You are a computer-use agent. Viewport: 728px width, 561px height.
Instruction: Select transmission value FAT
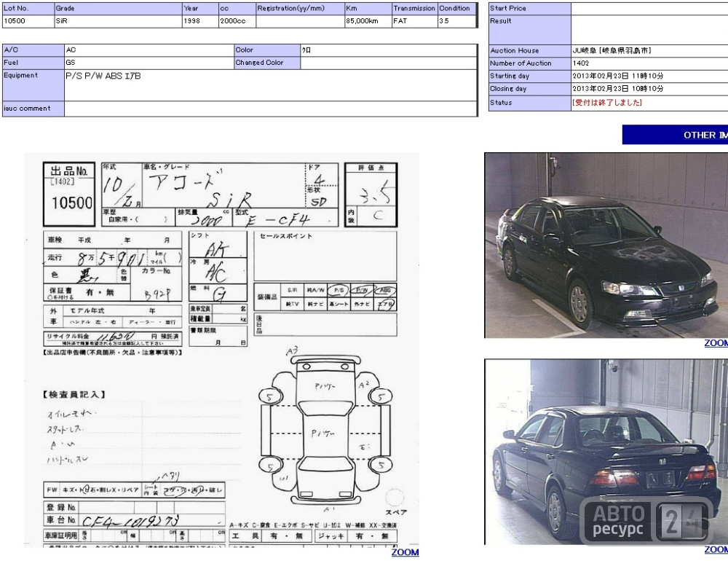point(400,21)
